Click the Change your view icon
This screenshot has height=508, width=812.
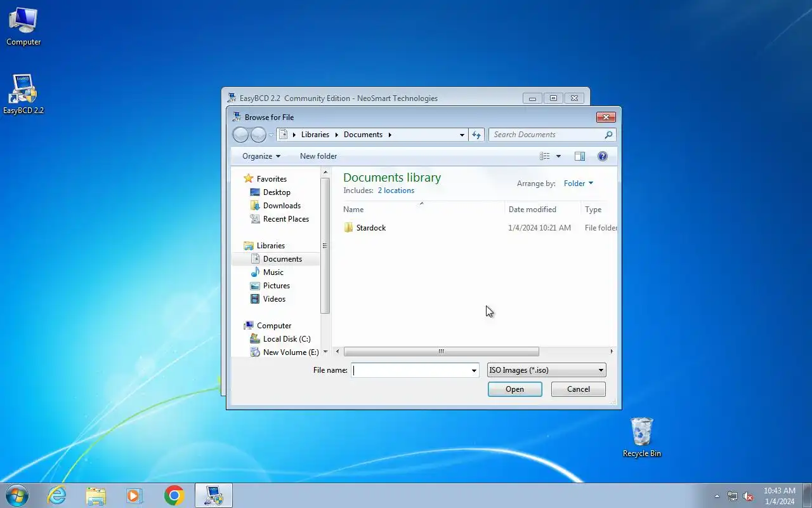[544, 156]
